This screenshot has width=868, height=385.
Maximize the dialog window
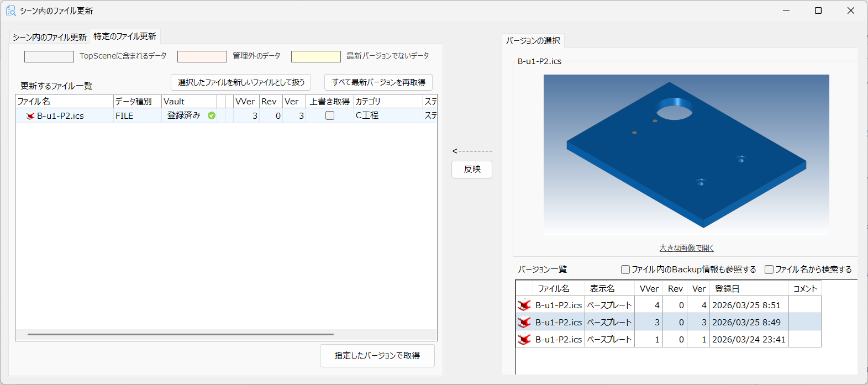[818, 10]
